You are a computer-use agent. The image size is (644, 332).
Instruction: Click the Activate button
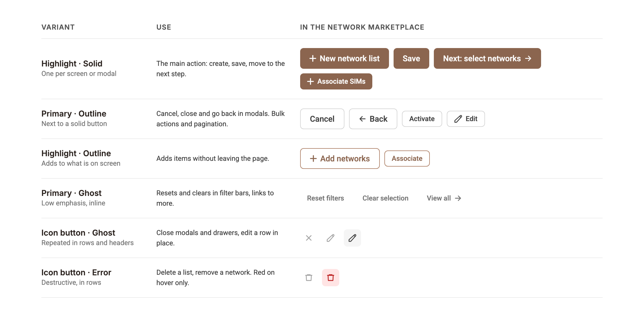pos(422,119)
